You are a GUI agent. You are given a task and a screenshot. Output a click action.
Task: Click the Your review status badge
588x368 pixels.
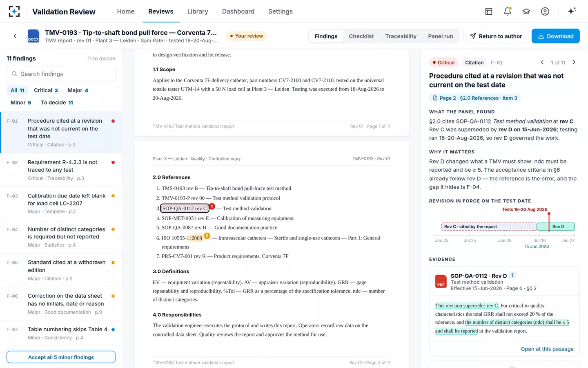[246, 36]
